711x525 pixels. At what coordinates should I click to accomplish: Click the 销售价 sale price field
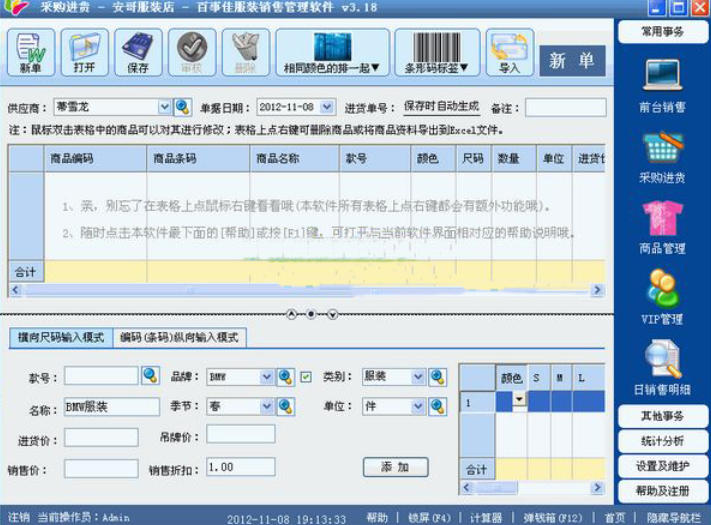[x=101, y=468]
